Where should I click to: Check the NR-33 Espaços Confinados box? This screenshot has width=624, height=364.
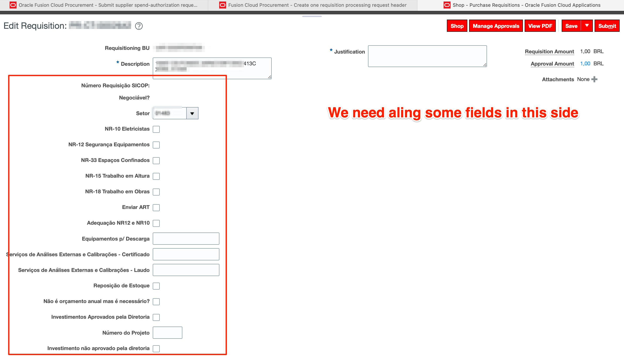(x=156, y=160)
